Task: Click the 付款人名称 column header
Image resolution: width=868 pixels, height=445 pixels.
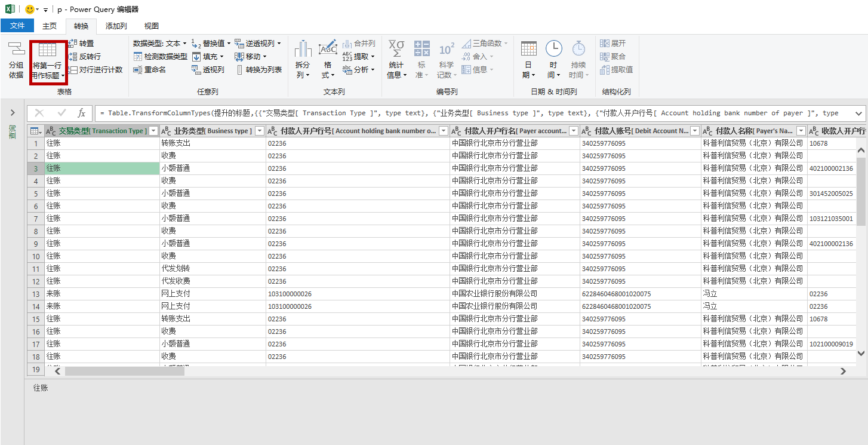Action: coord(754,131)
